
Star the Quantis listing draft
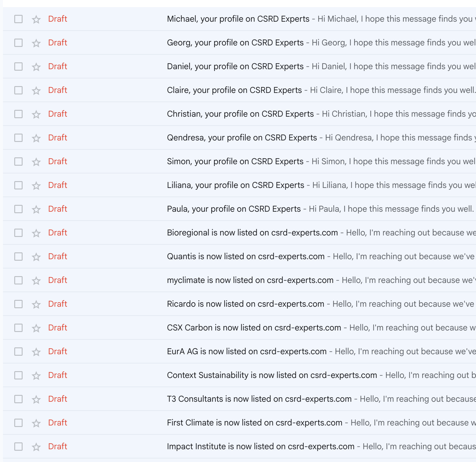click(x=36, y=257)
